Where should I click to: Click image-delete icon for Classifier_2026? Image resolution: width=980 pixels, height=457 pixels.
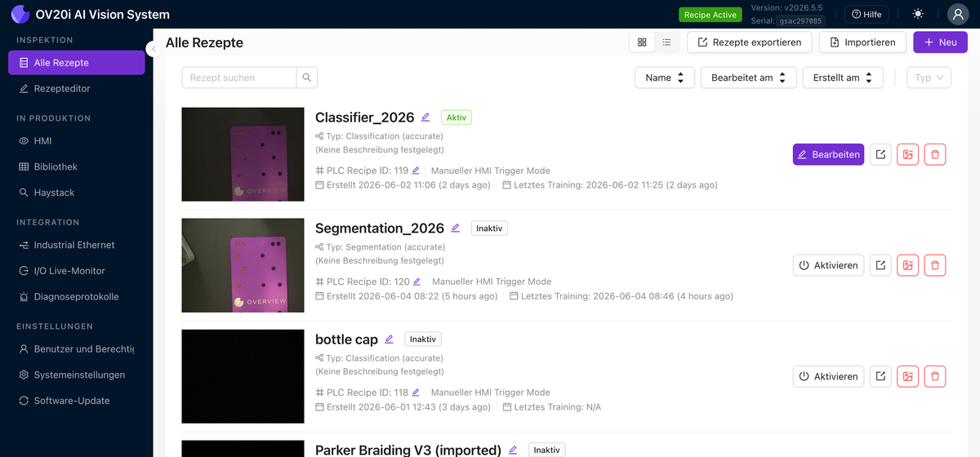[x=908, y=154]
